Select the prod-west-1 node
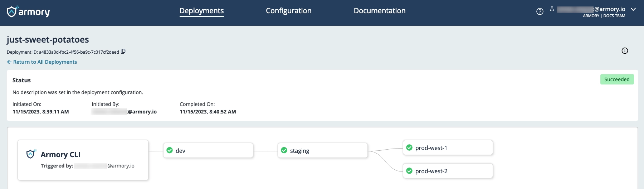The width and height of the screenshot is (644, 189). (448, 148)
